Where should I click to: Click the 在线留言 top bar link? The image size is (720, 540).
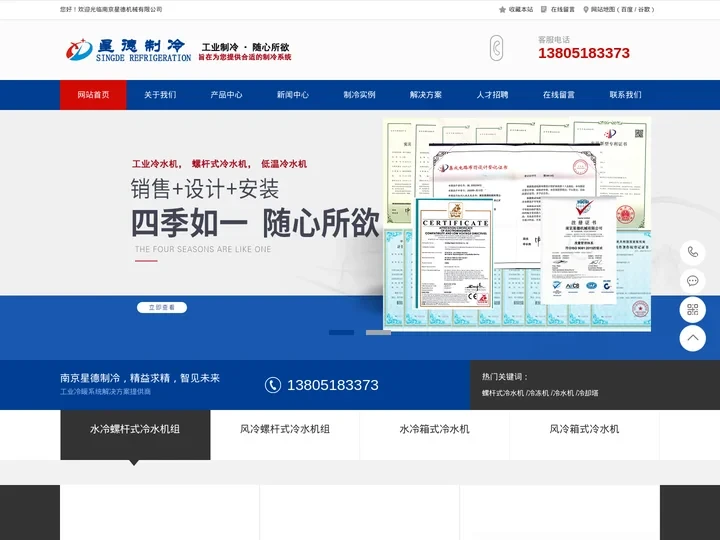[562, 9]
